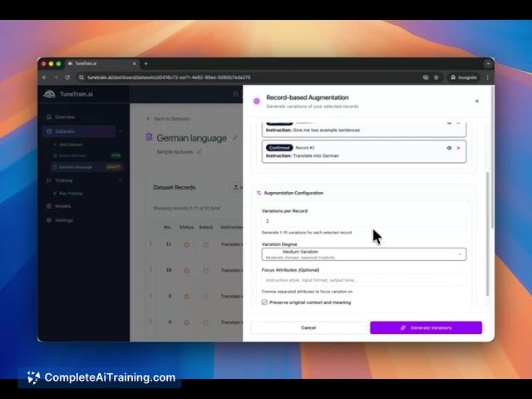Close the Record-based Augmentation panel
Viewport: 532px width, 399px height.
point(476,101)
